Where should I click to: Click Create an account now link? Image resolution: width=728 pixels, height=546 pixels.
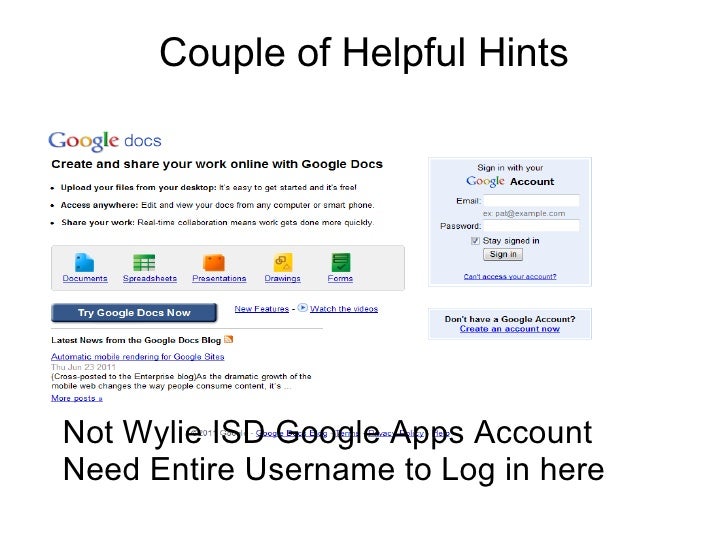tap(510, 329)
